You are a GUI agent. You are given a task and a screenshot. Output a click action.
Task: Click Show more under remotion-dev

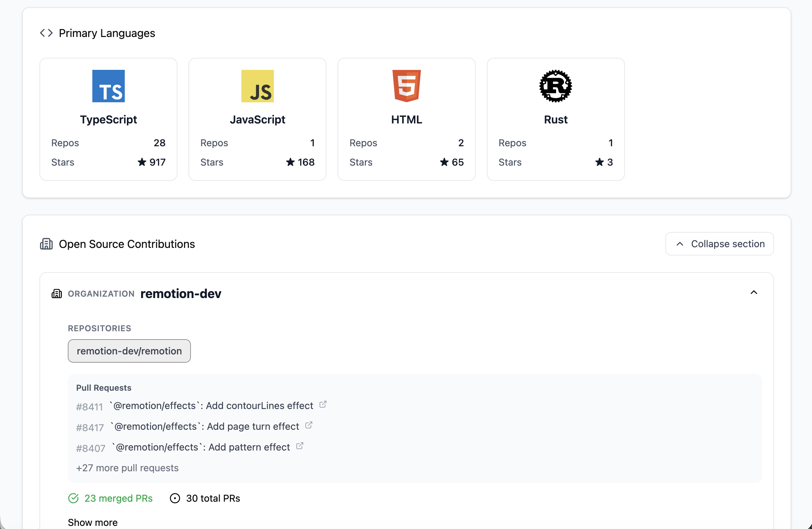(x=93, y=522)
